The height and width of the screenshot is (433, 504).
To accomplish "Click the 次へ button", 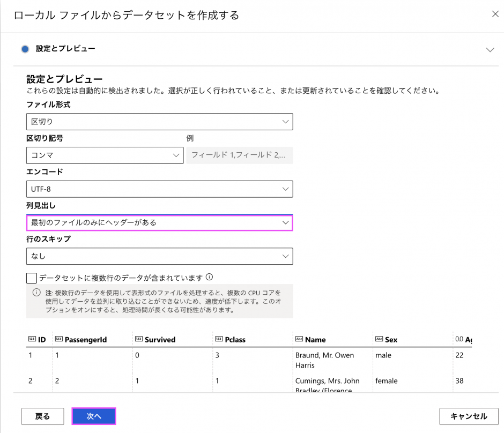I will [93, 416].
